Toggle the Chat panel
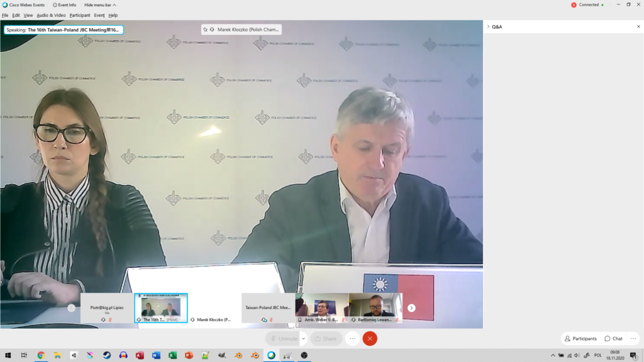The width and height of the screenshot is (644, 362). 613,338
